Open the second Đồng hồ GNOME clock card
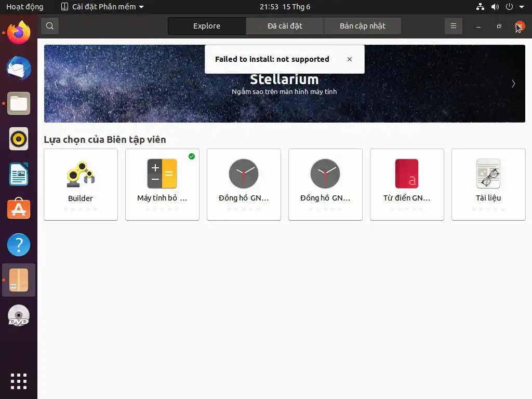This screenshot has width=532, height=399. point(325,184)
